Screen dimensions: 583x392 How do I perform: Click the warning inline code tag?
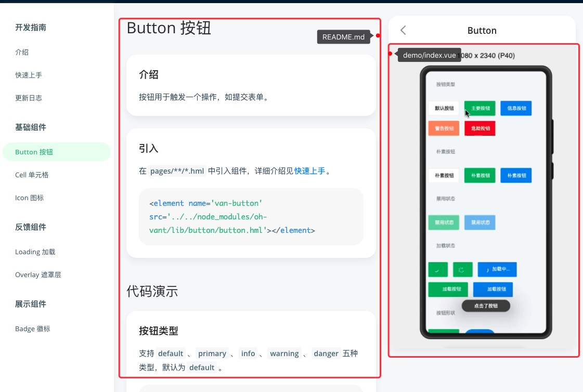click(x=284, y=354)
